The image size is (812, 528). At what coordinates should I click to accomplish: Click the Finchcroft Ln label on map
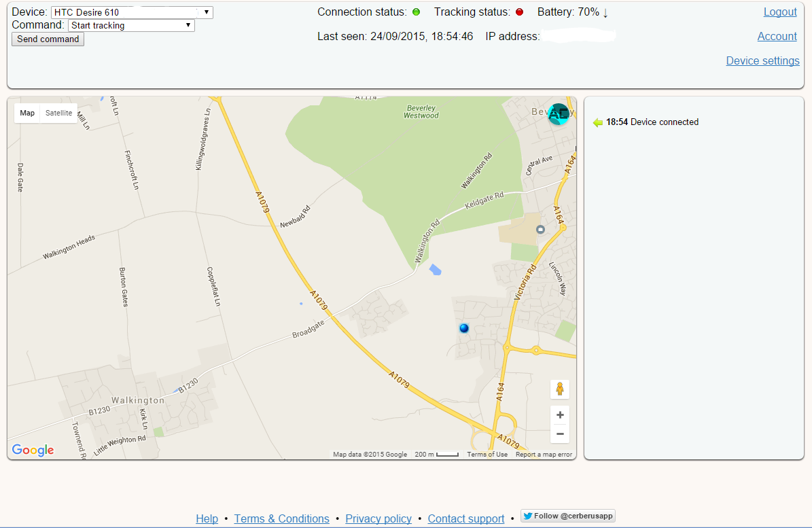pyautogui.click(x=132, y=170)
